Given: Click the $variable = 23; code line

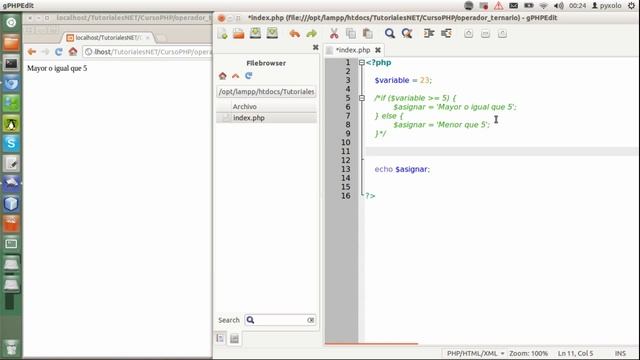Looking at the screenshot, I should click(403, 80).
